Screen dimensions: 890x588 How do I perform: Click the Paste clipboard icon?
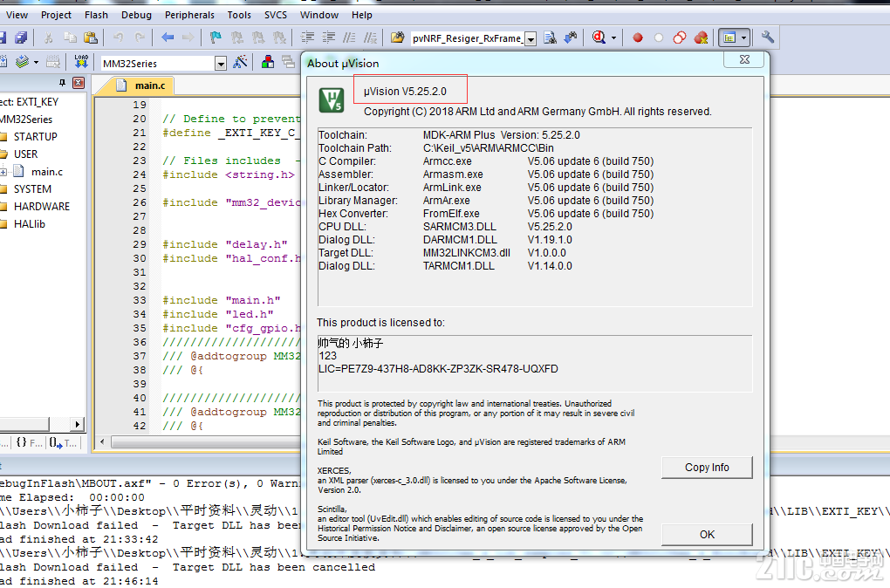coord(90,38)
